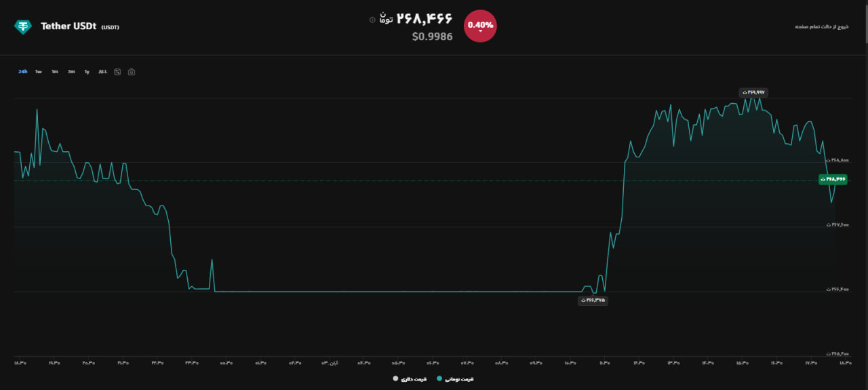Exit full-screen mode link

(821, 26)
